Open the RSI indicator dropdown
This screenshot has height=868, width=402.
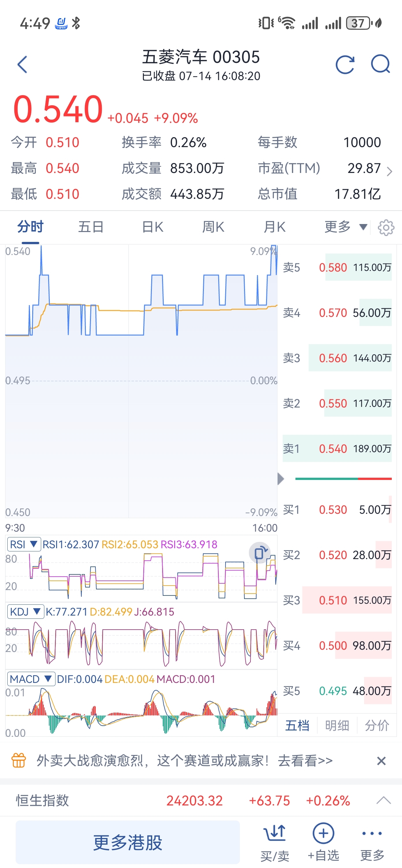pos(24,544)
